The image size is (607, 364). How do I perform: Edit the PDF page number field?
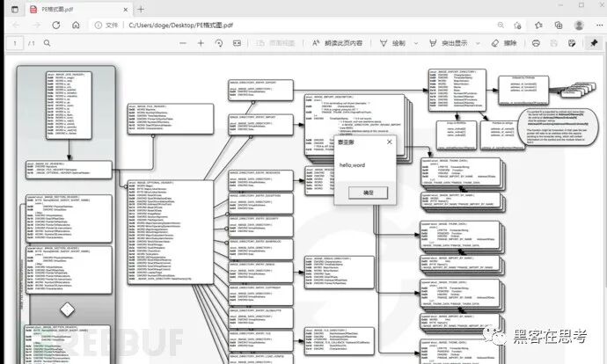point(15,43)
